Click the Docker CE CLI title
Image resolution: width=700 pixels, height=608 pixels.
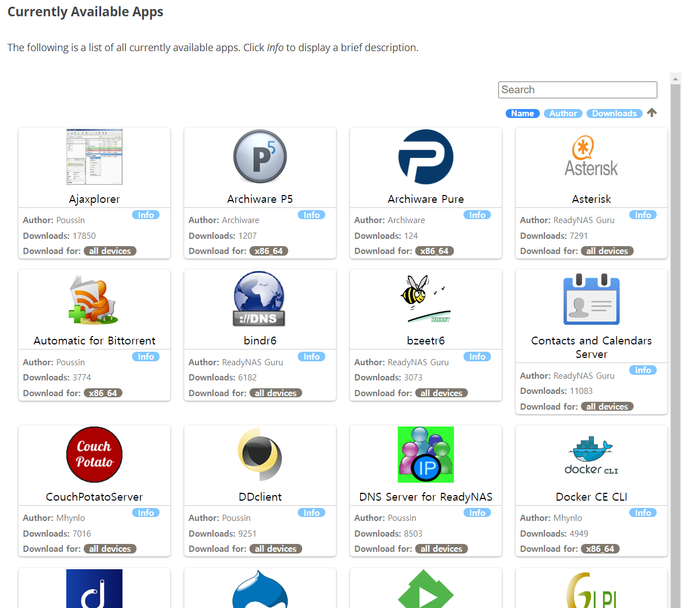coord(592,497)
